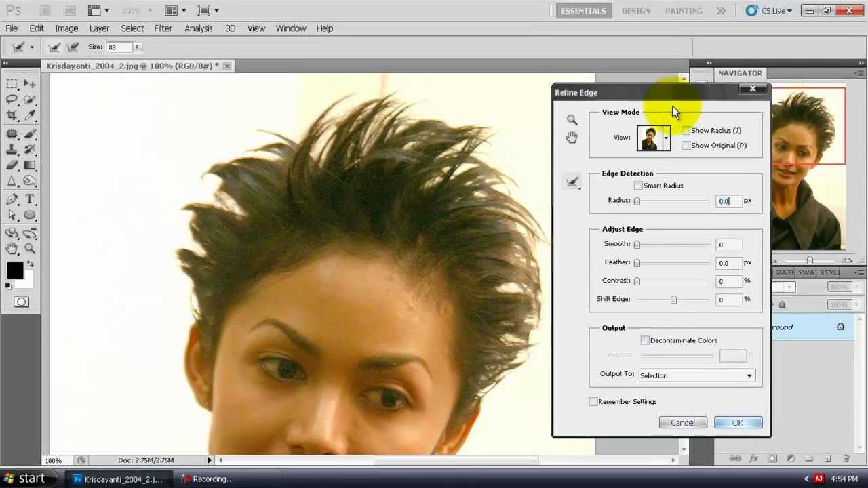Check the Smart Radius option
Viewport: 868px width, 488px height.
pyautogui.click(x=638, y=186)
